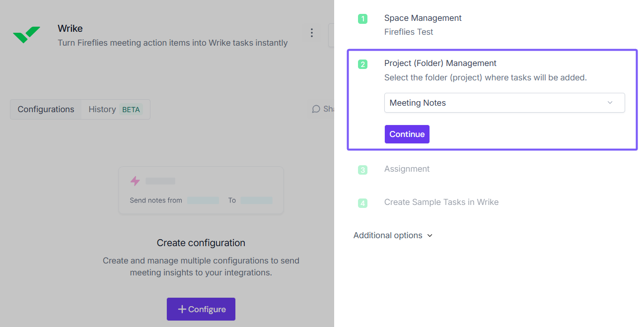
Task: Switch to the Configurations tab
Action: 46,109
